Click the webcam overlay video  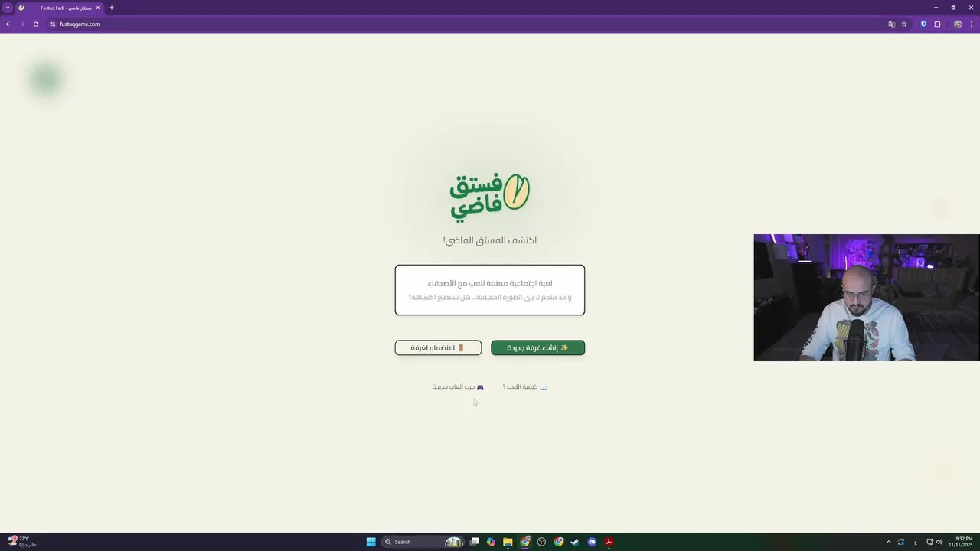click(x=867, y=298)
